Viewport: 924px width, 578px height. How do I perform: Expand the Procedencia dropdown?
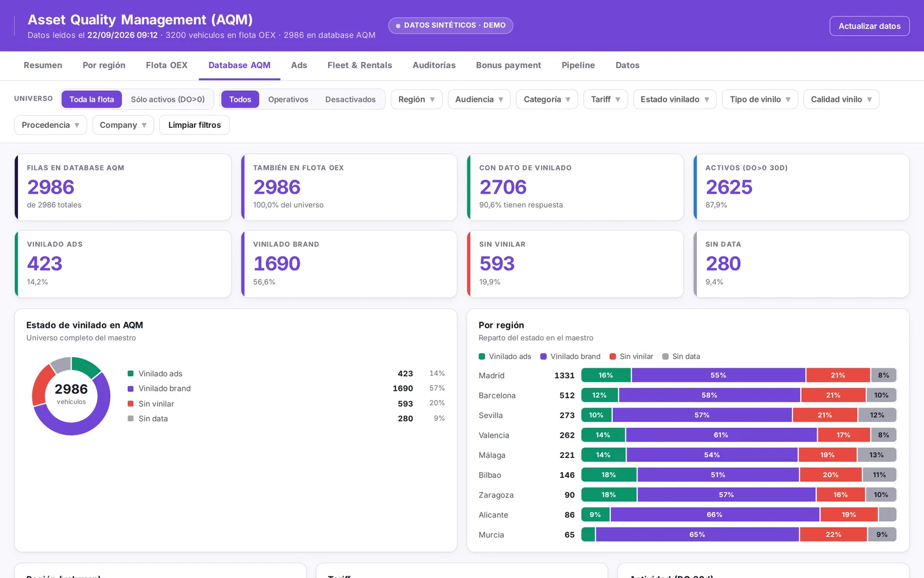coord(51,125)
